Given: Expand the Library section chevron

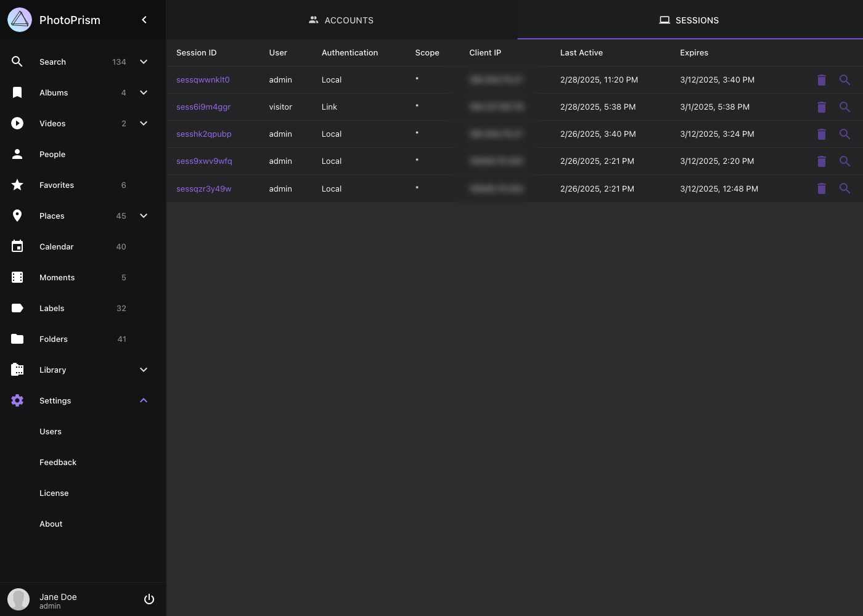Looking at the screenshot, I should (144, 370).
